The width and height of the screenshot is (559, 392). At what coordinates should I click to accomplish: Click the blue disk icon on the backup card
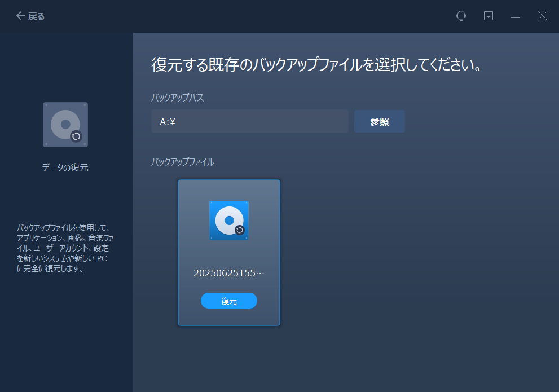(228, 221)
